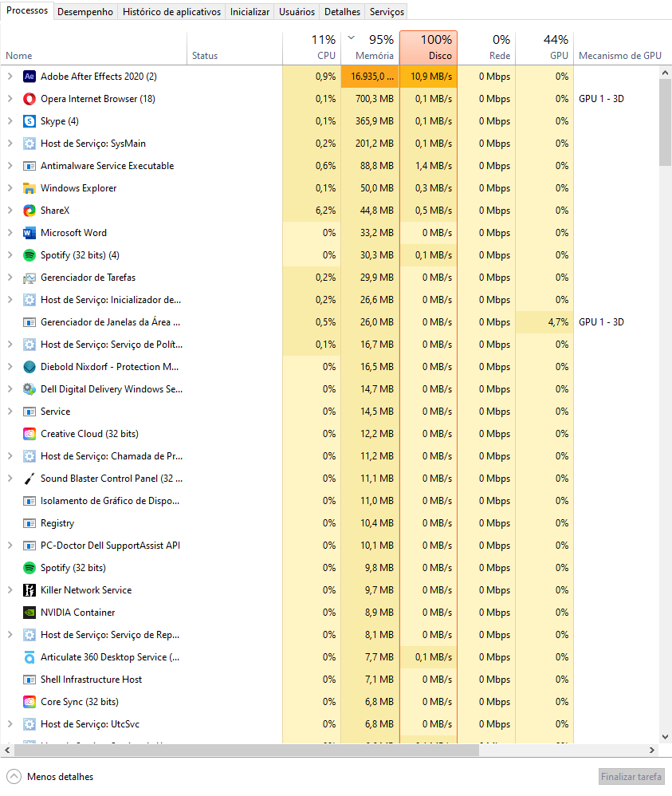Click the Host de Serviço: SysMain gear icon
The image size is (672, 796).
pyautogui.click(x=29, y=144)
